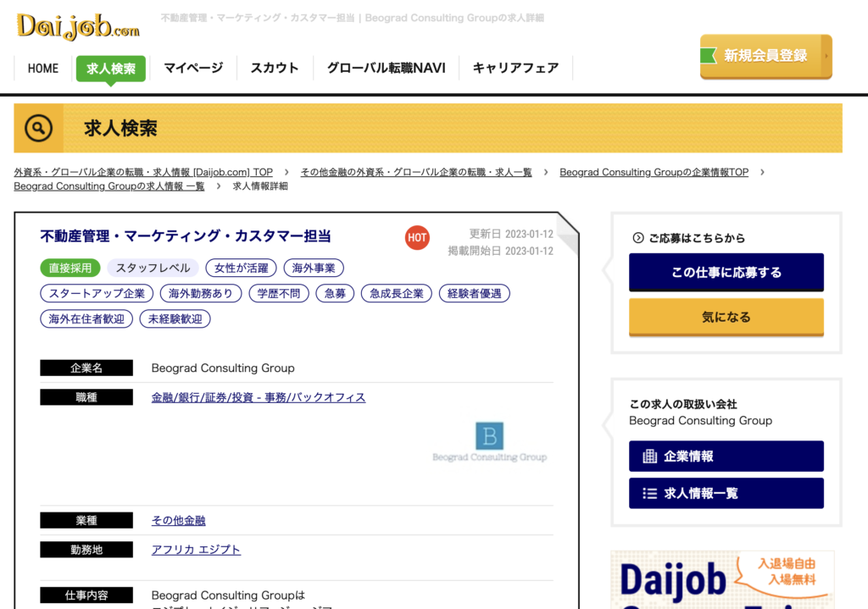
Task: Open グローバル転職NAVI menu item
Action: (x=386, y=68)
